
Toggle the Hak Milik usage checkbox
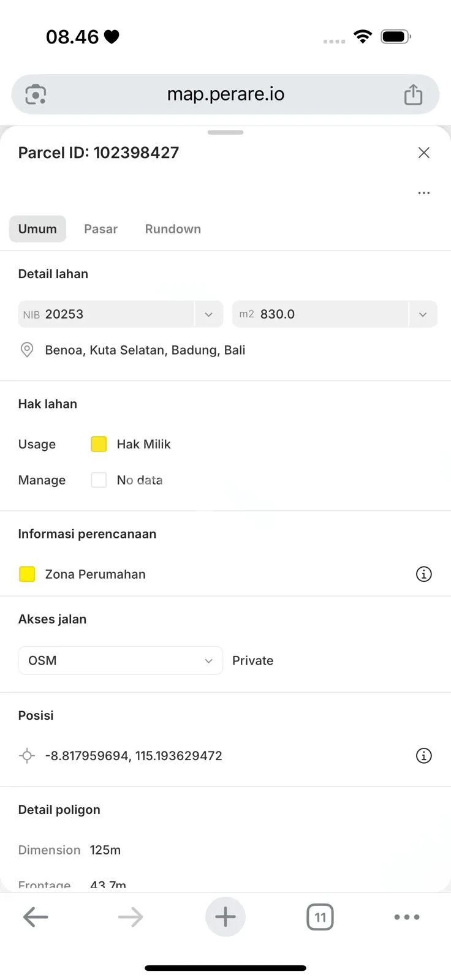point(99,444)
